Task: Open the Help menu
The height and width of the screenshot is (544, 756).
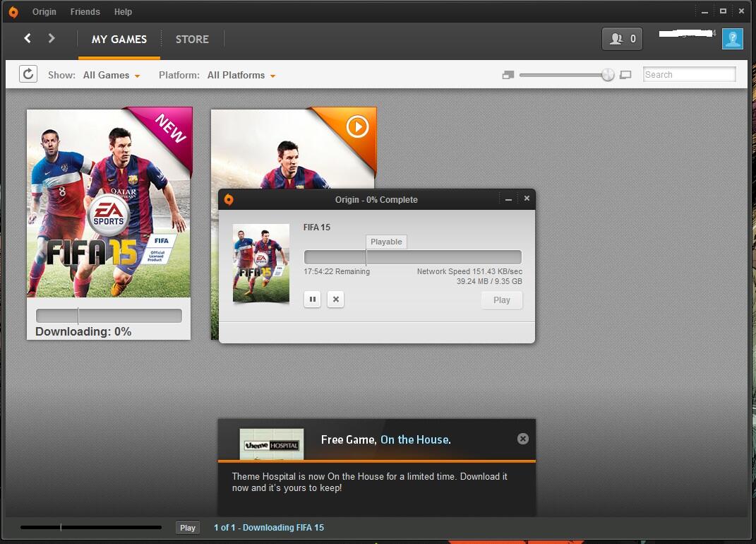Action: (x=123, y=11)
